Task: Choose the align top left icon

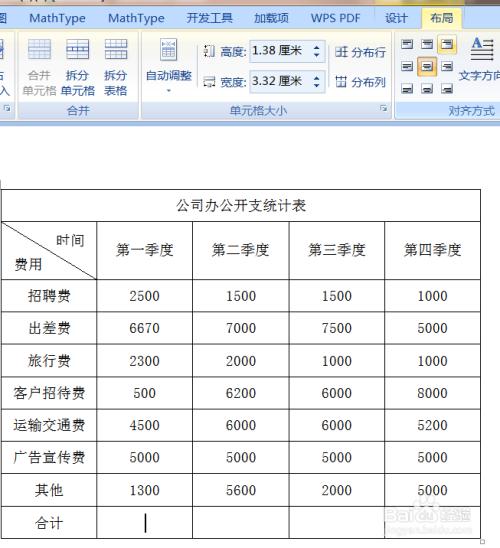Action: 407,44
